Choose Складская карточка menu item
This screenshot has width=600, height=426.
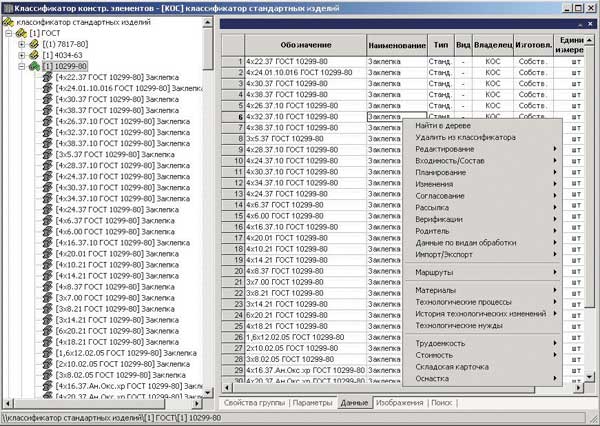483,367
